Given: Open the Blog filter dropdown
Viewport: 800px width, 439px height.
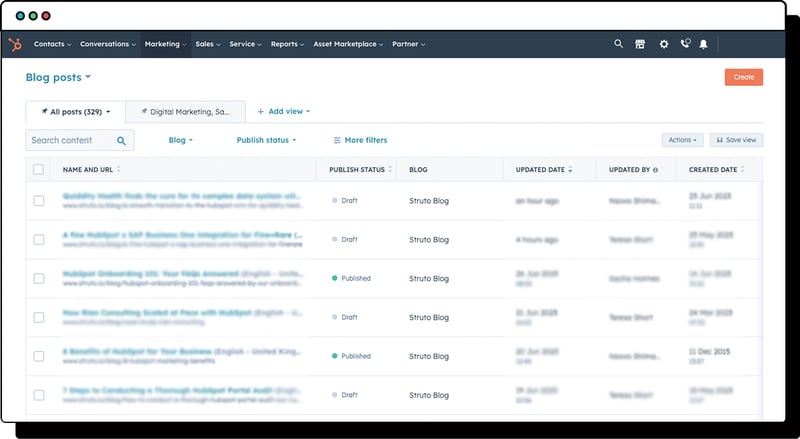Looking at the screenshot, I should click(181, 140).
